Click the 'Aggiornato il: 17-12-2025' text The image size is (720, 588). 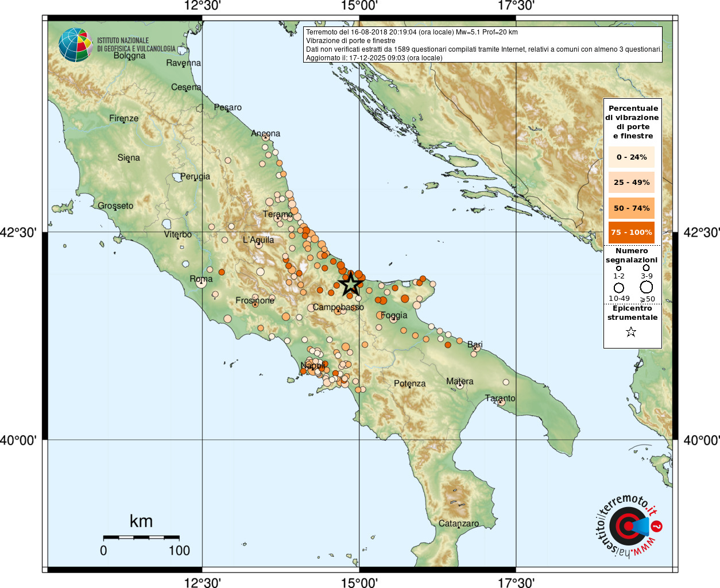click(x=374, y=58)
